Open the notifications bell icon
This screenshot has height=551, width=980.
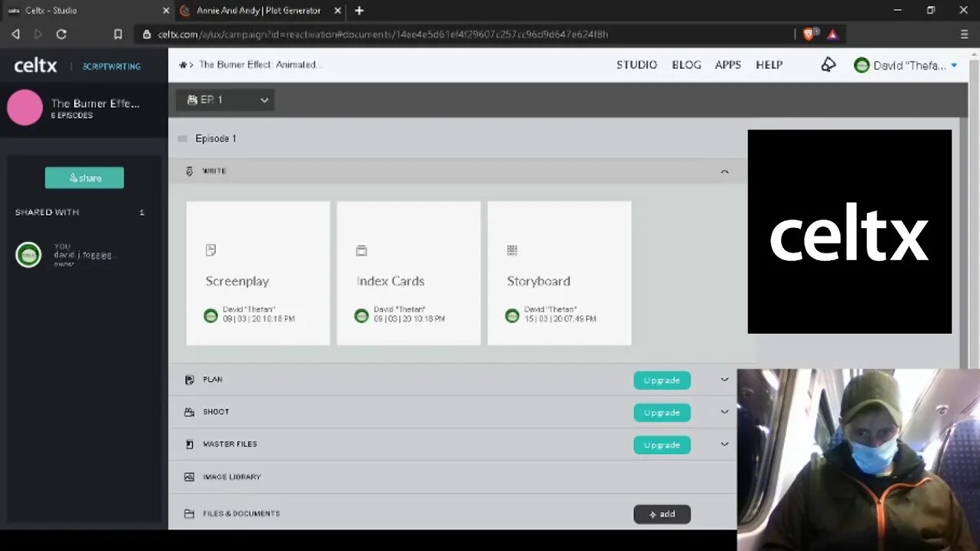(x=828, y=65)
